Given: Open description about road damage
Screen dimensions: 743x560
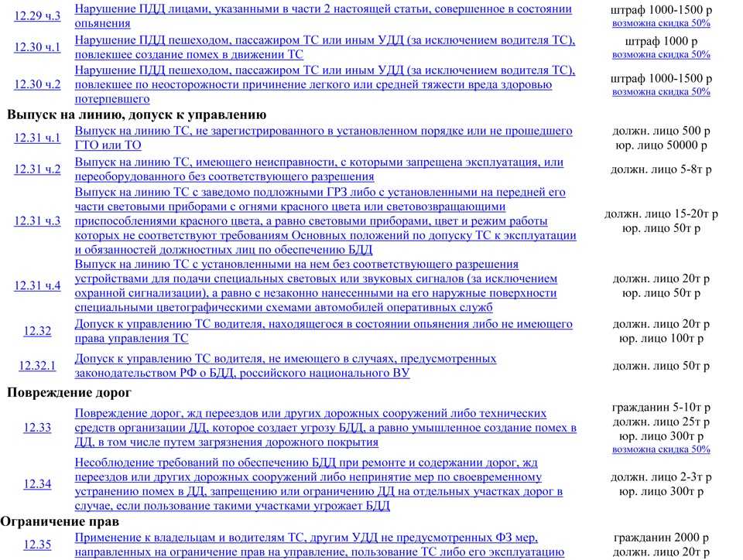Looking at the screenshot, I should [326, 428].
